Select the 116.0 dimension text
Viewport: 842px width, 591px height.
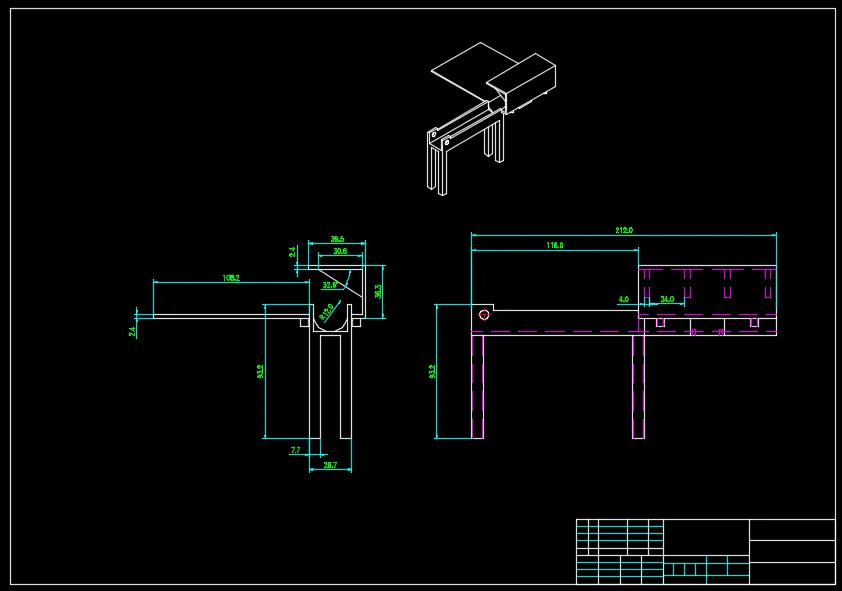tap(555, 245)
